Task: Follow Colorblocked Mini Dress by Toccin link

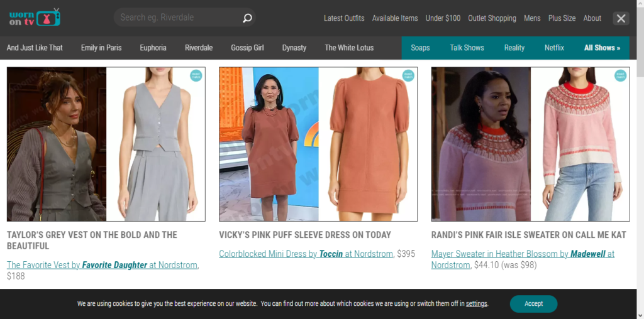Action: pyautogui.click(x=306, y=254)
